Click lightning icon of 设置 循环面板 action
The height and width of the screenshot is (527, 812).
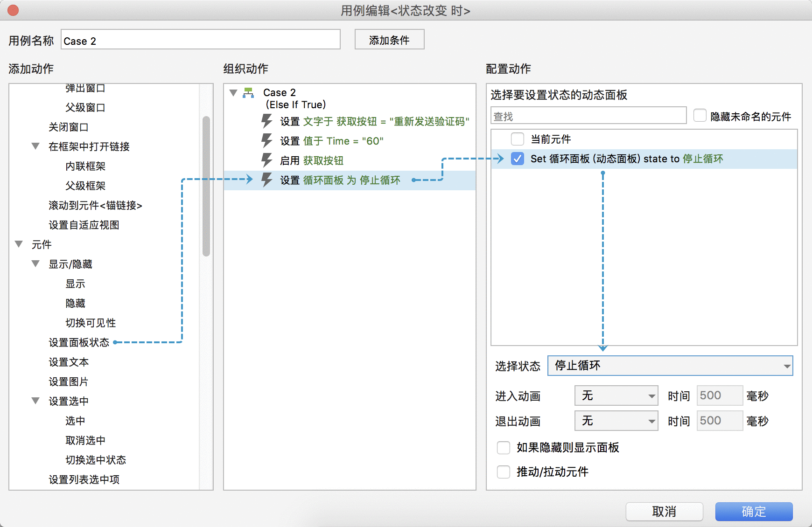point(266,180)
